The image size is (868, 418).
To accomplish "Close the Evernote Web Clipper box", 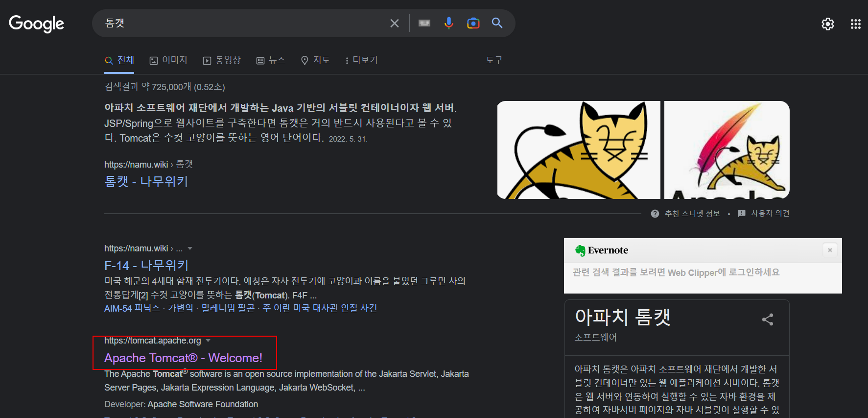I will pos(830,250).
